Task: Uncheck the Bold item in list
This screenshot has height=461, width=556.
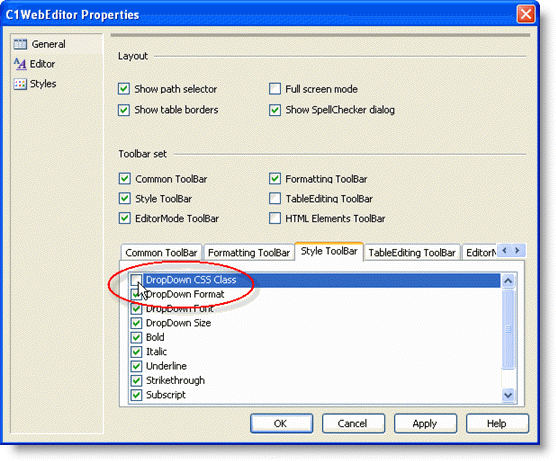Action: (x=137, y=337)
